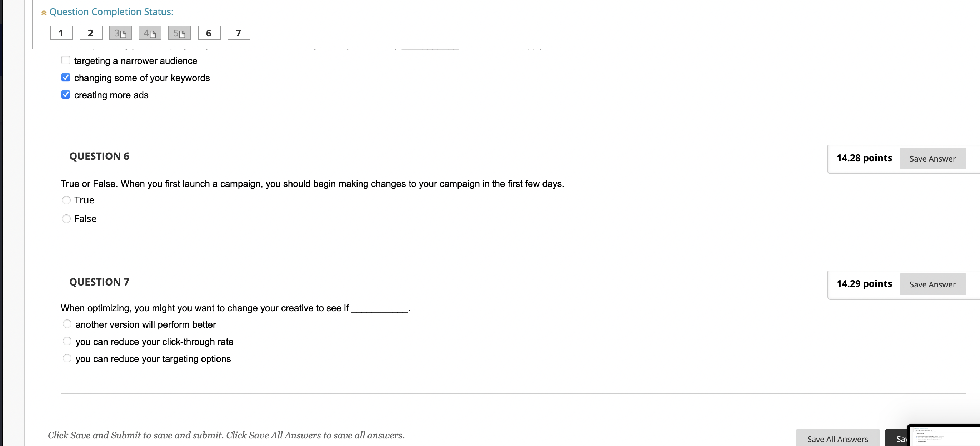980x446 pixels.
Task: Select False for Question 6
Action: 66,218
